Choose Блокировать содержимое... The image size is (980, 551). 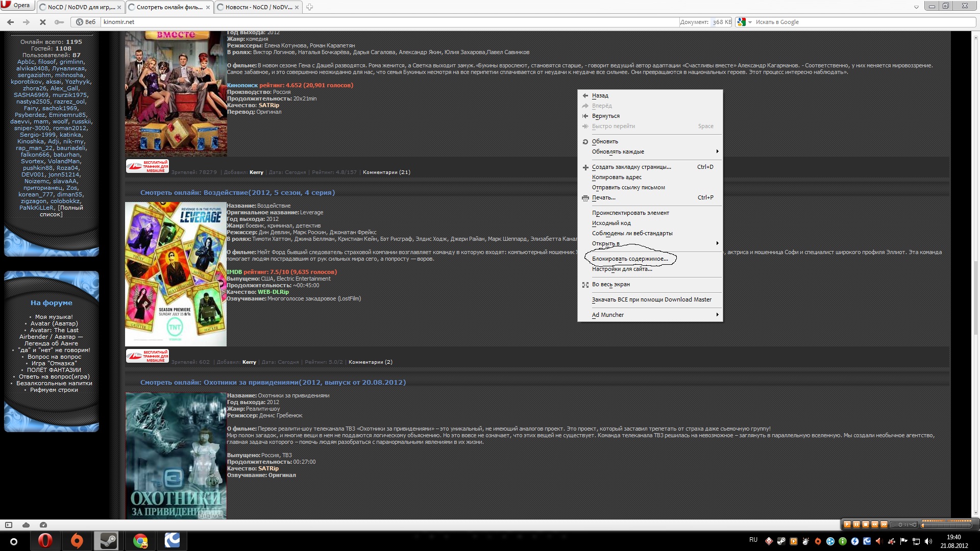click(x=650, y=259)
